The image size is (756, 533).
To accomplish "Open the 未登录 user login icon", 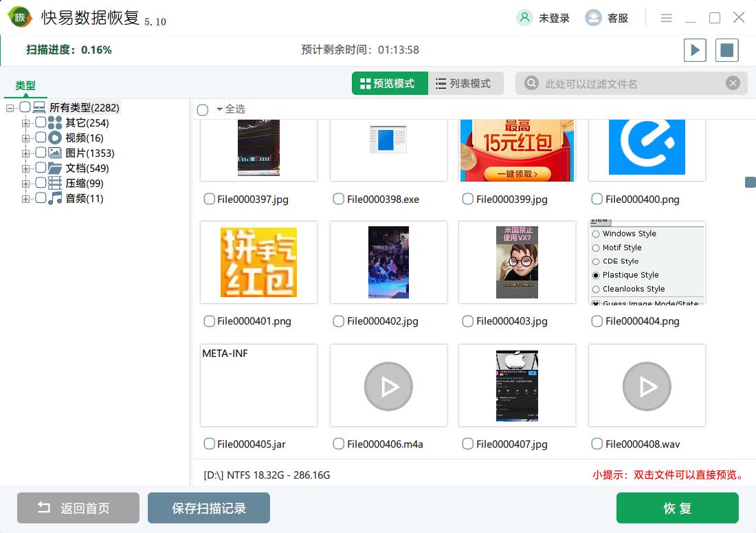I will pyautogui.click(x=524, y=18).
